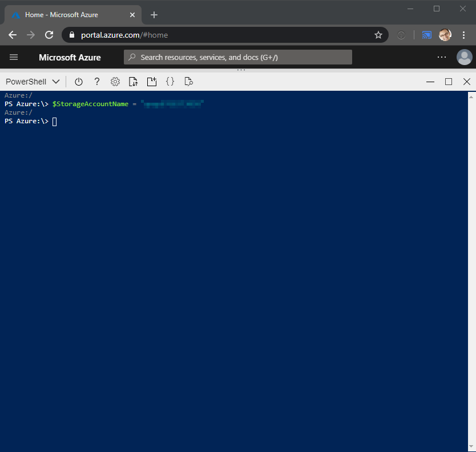
Task: Open Cloud Shell settings gear
Action: (x=115, y=81)
